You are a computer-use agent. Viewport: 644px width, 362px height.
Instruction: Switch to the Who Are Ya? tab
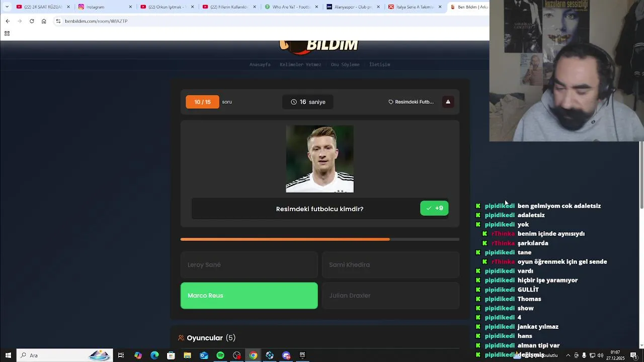tap(291, 7)
